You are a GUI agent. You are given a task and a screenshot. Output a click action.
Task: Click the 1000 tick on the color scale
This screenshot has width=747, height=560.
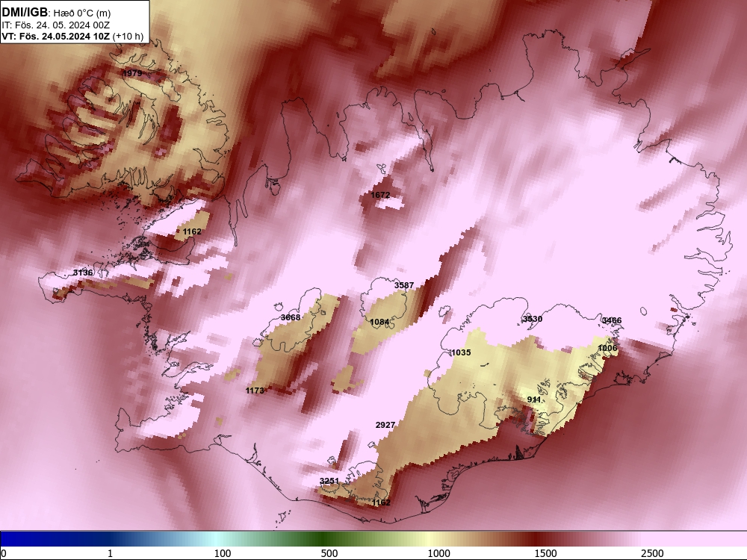coord(438,553)
